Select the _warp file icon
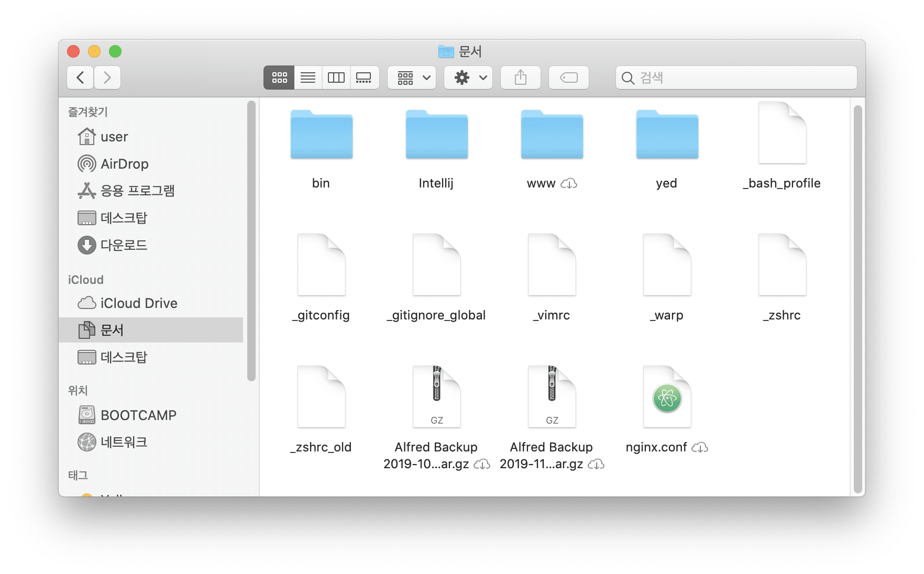Viewport: 924px width, 574px height. (667, 265)
